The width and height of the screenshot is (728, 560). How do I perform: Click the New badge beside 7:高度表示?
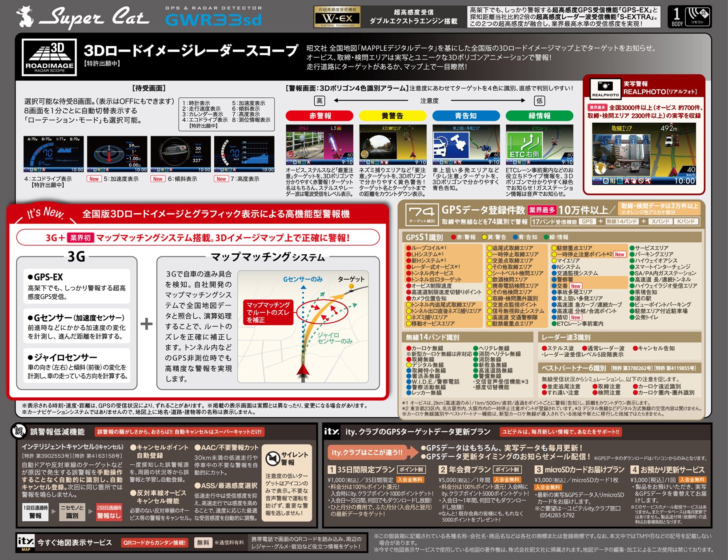(x=221, y=179)
